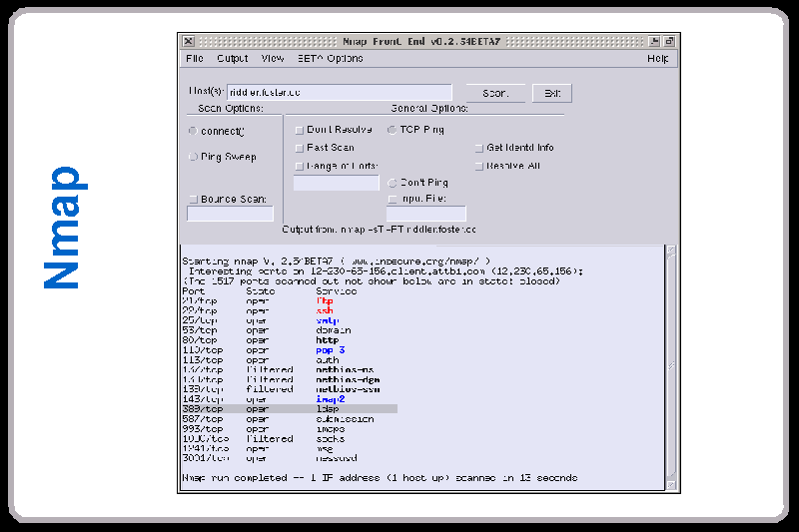This screenshot has width=799, height=532.
Task: Open the BETA Options menu
Action: coord(331,59)
